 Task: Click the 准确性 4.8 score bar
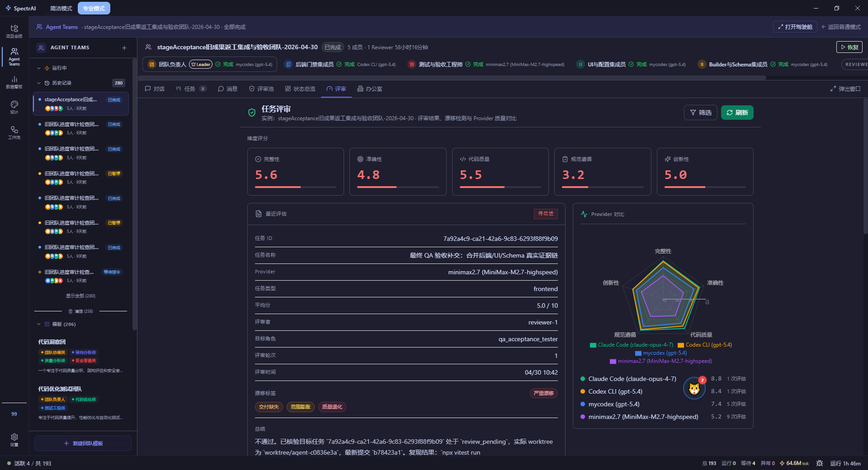coord(398,187)
